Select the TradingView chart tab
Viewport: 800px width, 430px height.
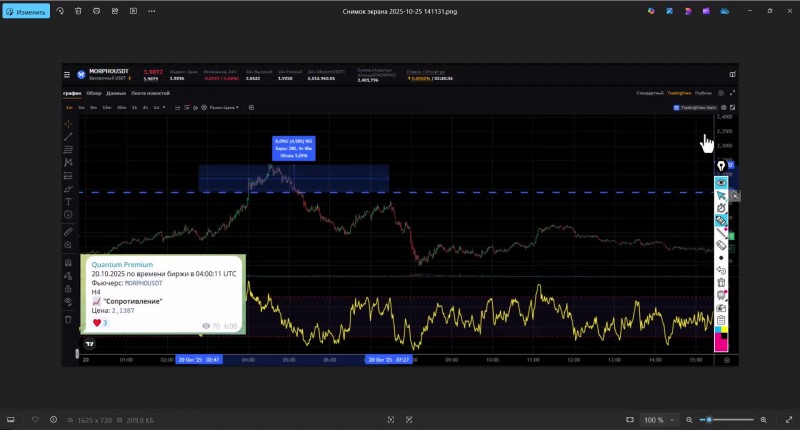point(680,93)
